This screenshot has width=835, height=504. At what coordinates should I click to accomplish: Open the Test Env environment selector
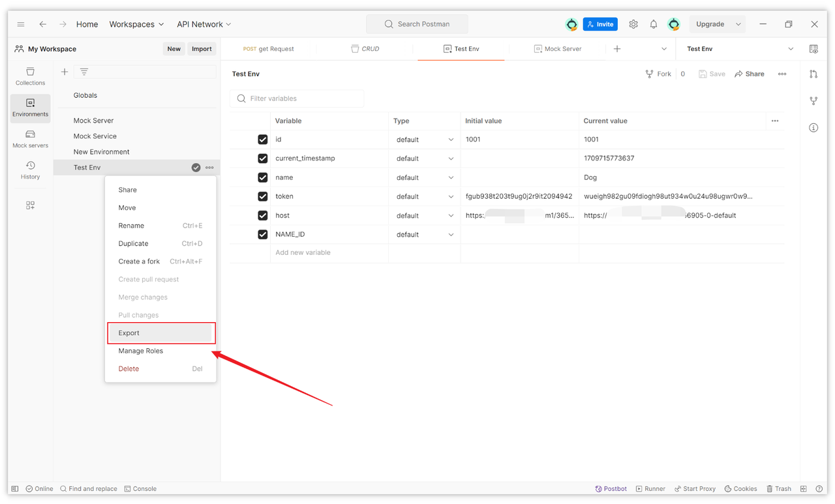point(740,49)
